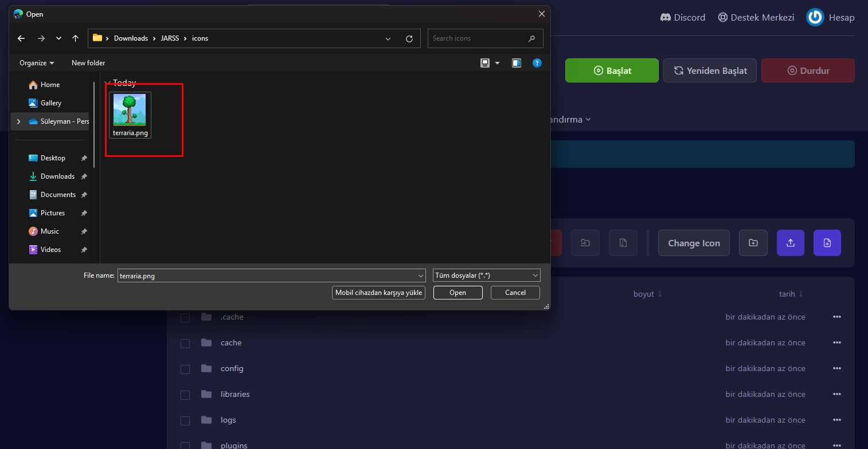Expand the Organize dropdown menu
Screen dimensions: 868x449
(37, 63)
